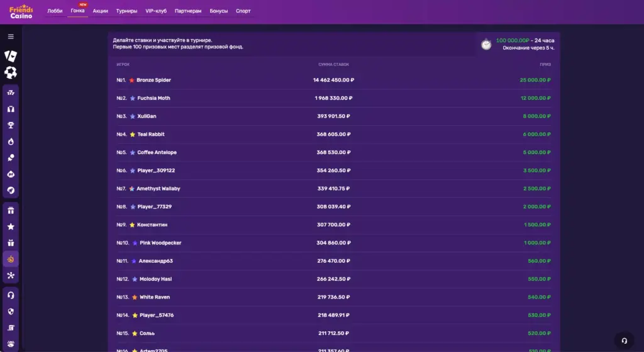Click the shield icon in the sidebar
Screen dimensions: 644x352
point(11,311)
